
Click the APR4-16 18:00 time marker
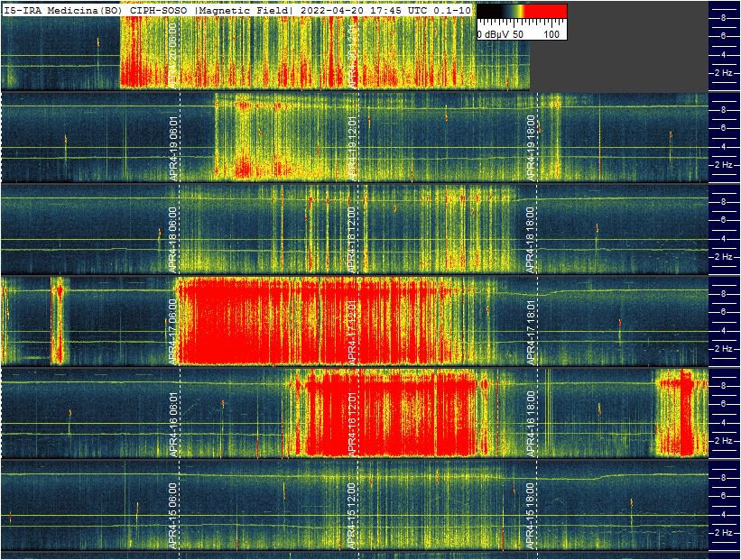tap(531, 423)
